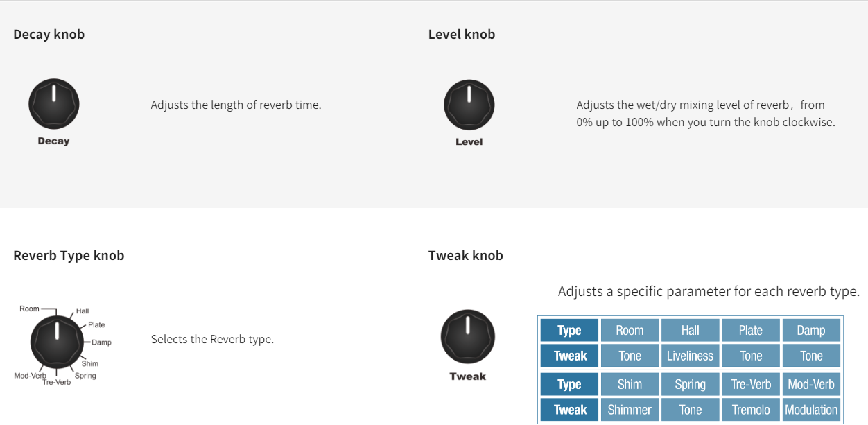The height and width of the screenshot is (425, 868).
Task: Click the Level knob heading
Action: [x=462, y=34]
